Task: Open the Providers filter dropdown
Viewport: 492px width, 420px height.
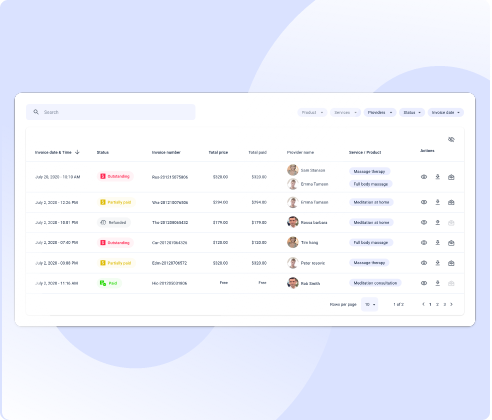Action: (380, 113)
